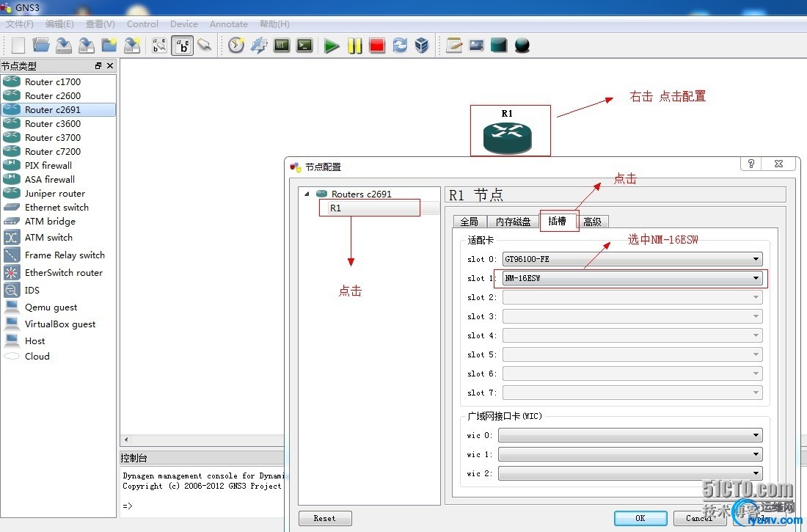Select EtherSwitch router in node list

point(63,273)
